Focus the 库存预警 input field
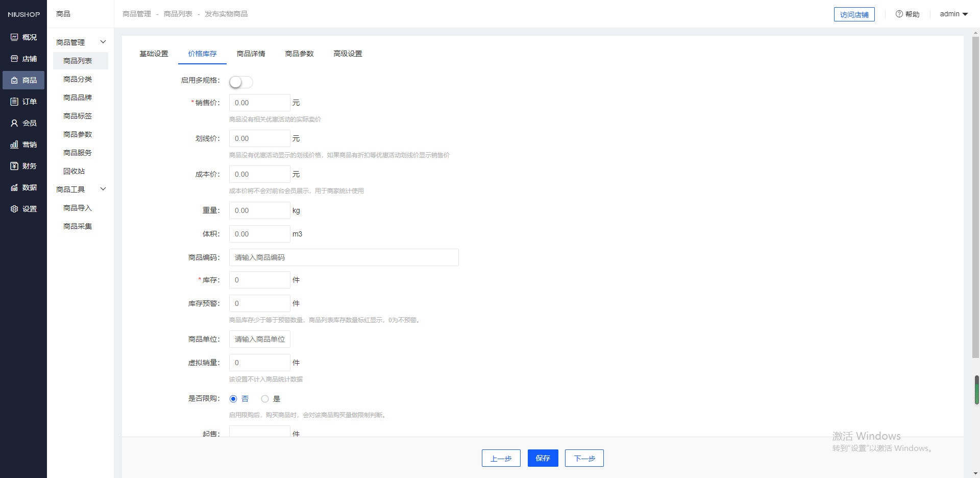Screen dimensions: 980x478 click(259, 303)
